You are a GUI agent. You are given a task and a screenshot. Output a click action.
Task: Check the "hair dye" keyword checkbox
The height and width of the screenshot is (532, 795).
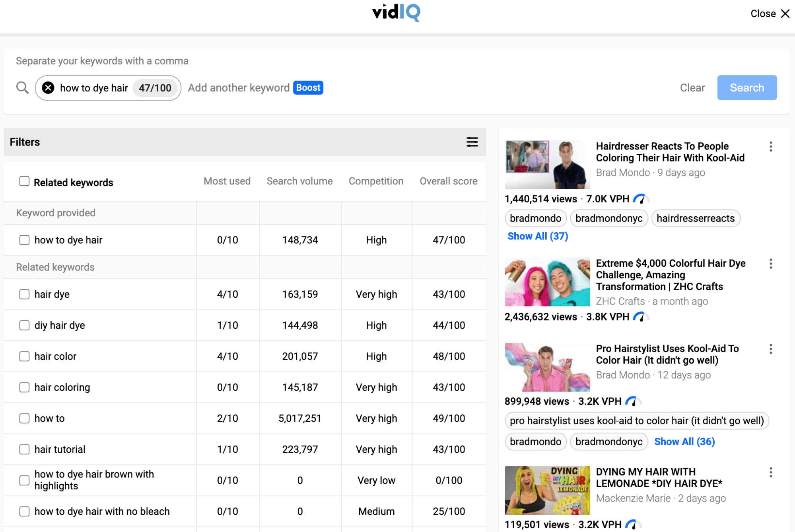point(25,294)
